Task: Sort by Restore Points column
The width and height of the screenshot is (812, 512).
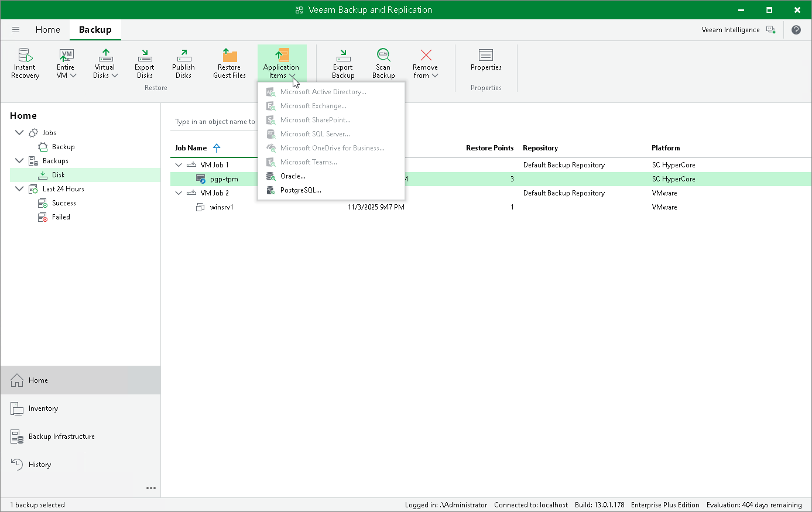Action: point(489,148)
